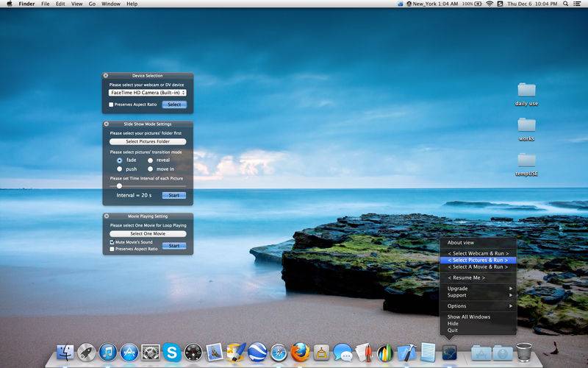The height and width of the screenshot is (368, 588).
Task: Click the Select Pictures Folder button
Action: point(147,141)
